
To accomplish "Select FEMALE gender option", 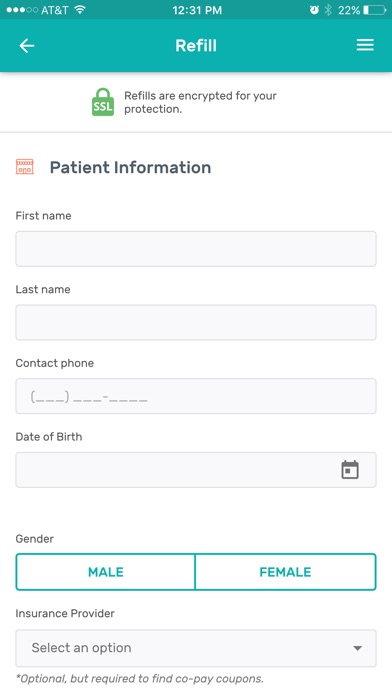I will point(285,572).
